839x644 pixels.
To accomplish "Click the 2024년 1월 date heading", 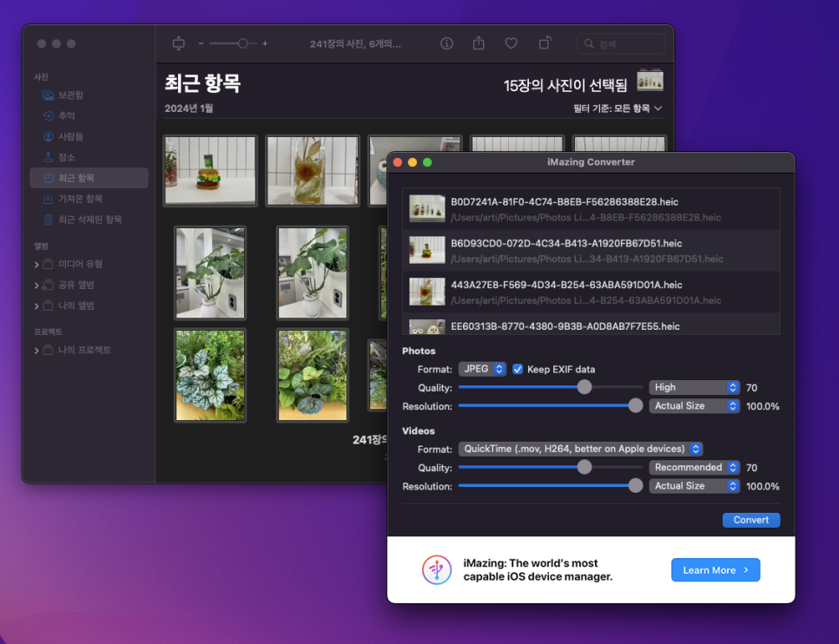I will pyautogui.click(x=188, y=108).
